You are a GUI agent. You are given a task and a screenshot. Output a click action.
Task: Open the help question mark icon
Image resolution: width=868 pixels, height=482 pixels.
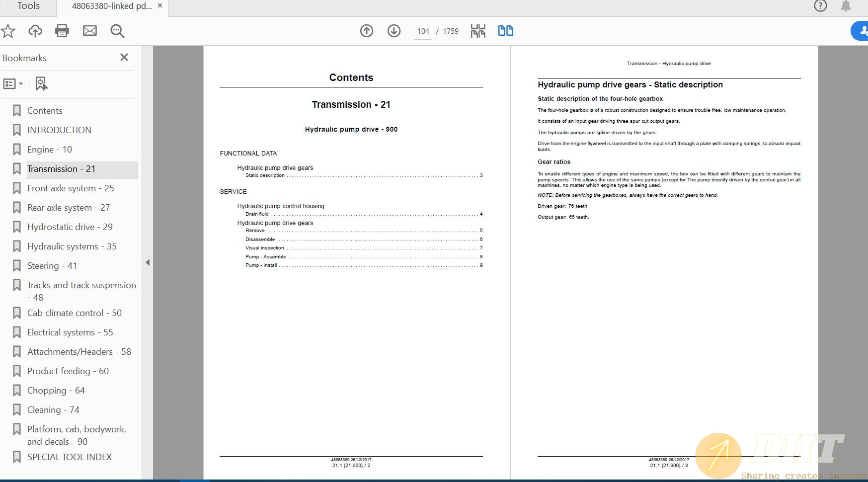tap(820, 6)
